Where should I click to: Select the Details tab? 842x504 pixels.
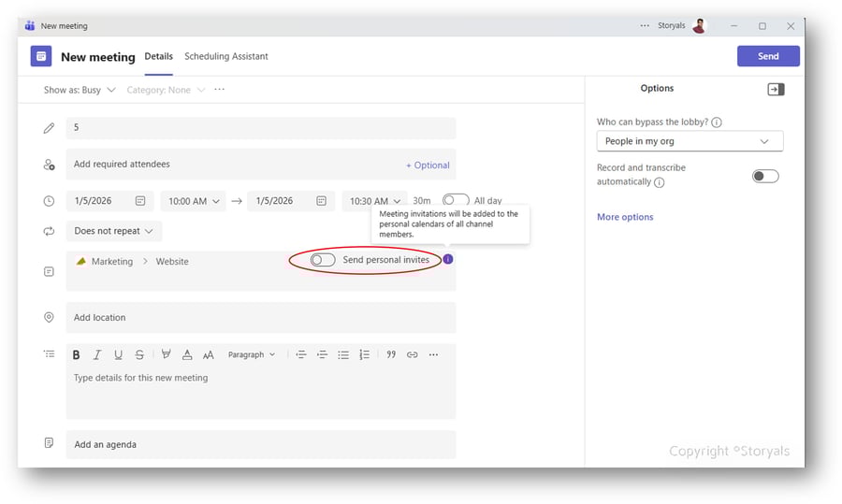[x=158, y=56]
